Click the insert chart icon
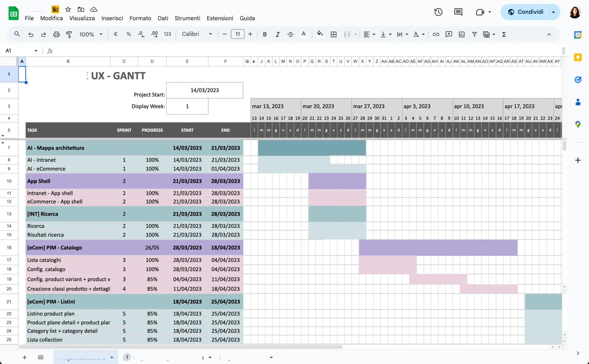 [461, 34]
